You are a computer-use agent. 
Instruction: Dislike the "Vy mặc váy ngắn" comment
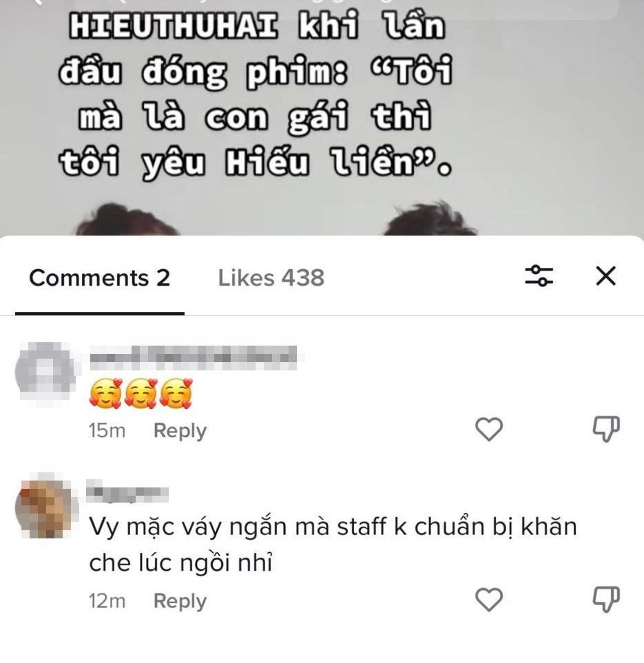[x=606, y=599]
